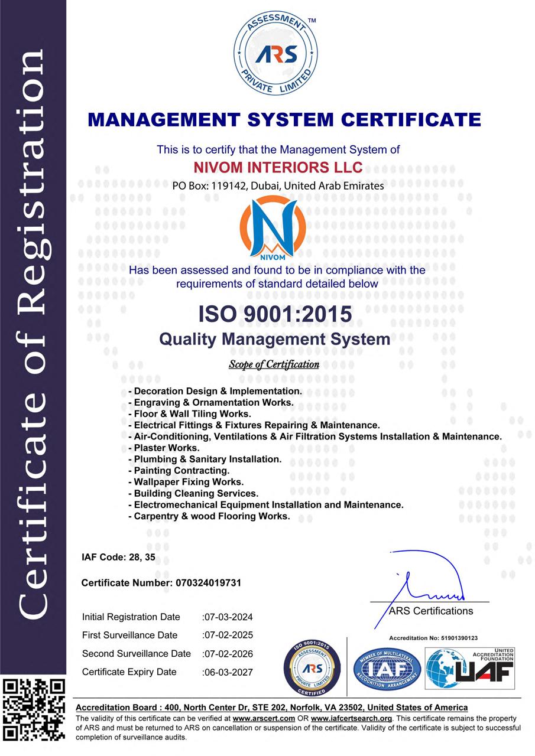
Task: Click the Certificate Expiry Date 06-03-2027
Action: [228, 672]
